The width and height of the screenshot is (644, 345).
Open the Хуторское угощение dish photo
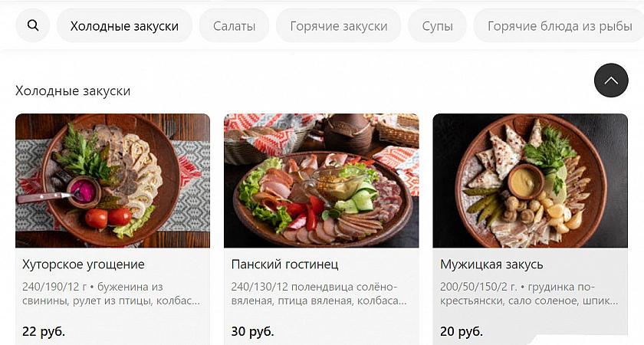point(113,181)
